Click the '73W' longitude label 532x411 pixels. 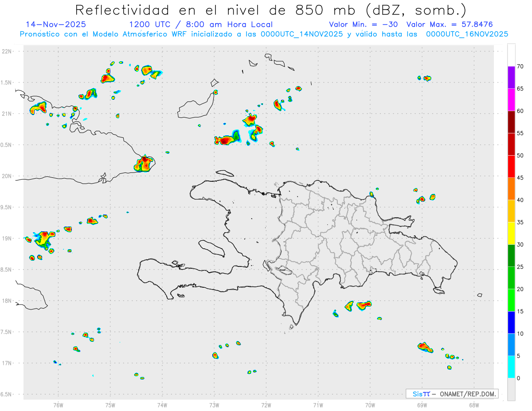coord(214,405)
